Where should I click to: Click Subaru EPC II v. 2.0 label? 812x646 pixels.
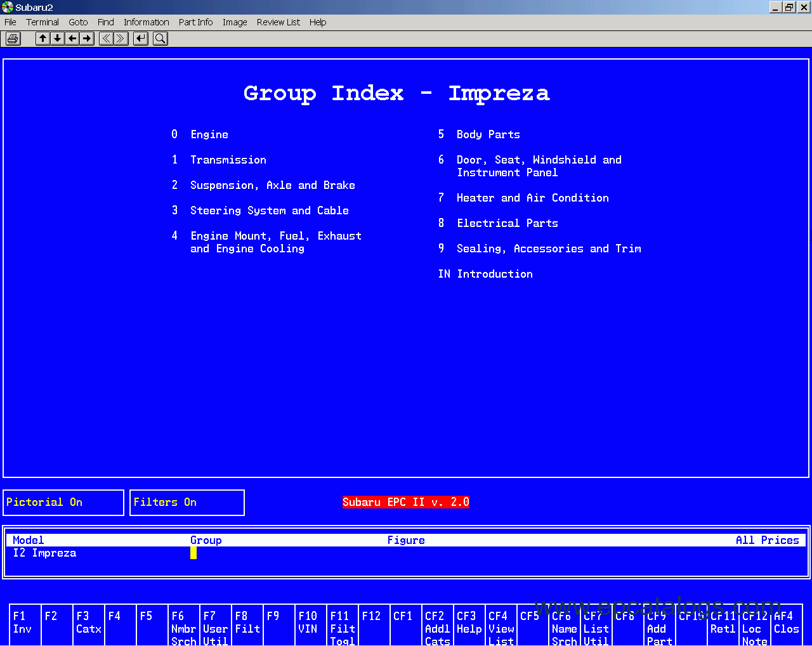coord(406,502)
